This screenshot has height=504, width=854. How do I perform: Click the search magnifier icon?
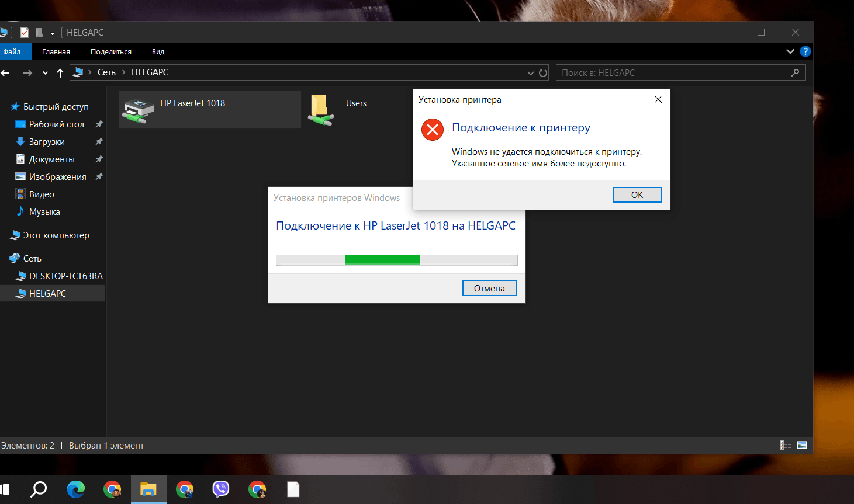(795, 72)
